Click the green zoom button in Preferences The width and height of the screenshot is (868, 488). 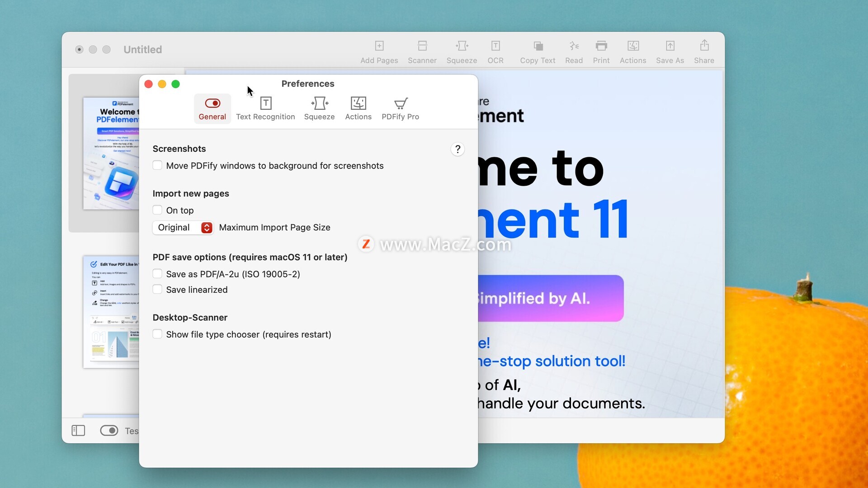(x=175, y=84)
